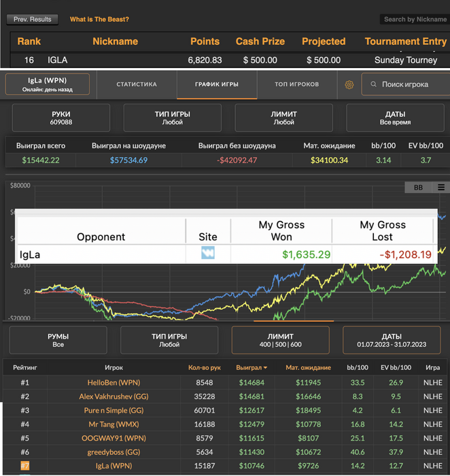Open HelloBen (WPN) player link
The image size is (450, 476).
point(114,382)
